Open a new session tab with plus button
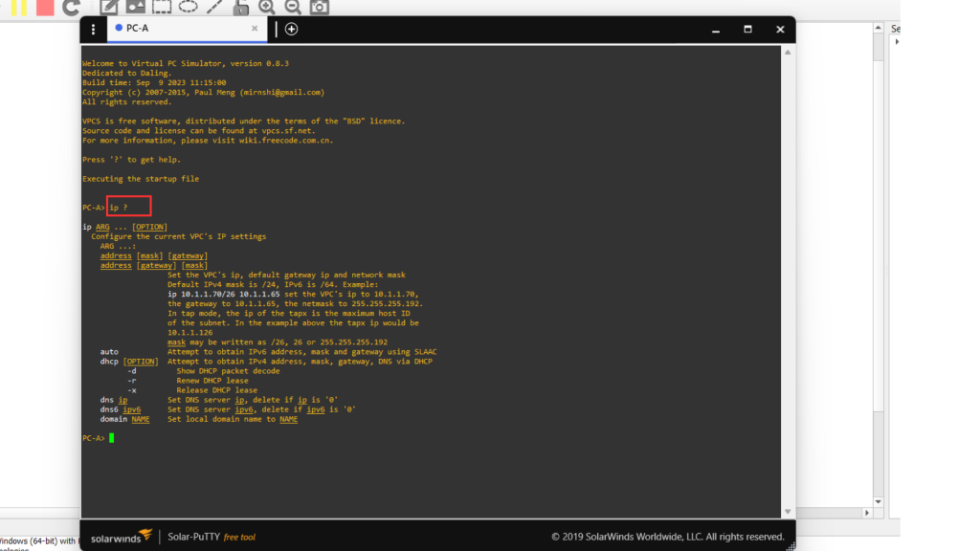This screenshot has height=551, width=980. pyautogui.click(x=291, y=29)
